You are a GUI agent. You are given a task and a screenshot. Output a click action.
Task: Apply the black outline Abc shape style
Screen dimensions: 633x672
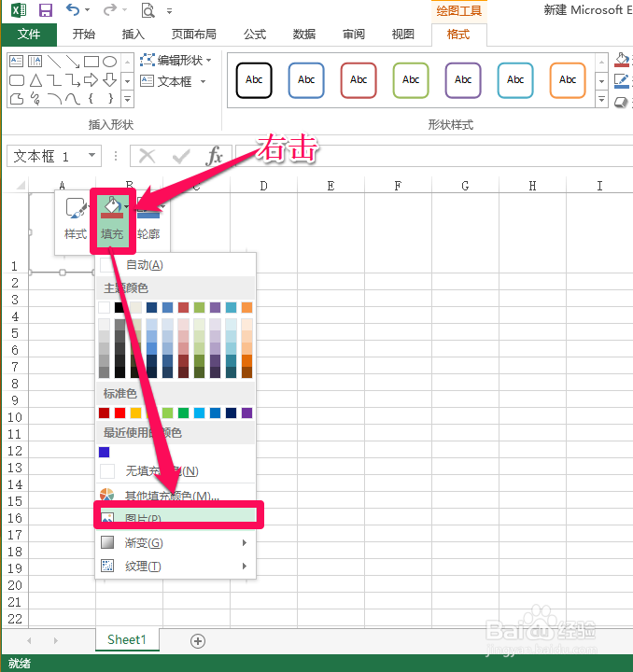pyautogui.click(x=254, y=80)
